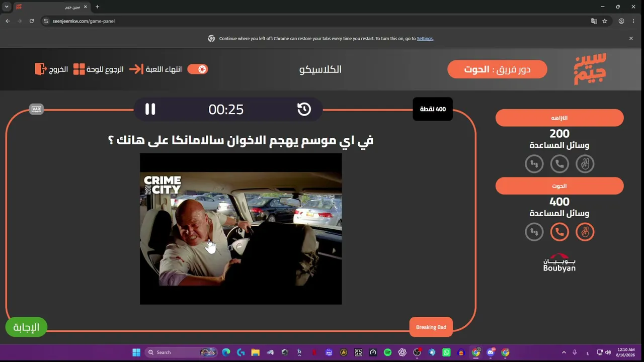Use the phone-a-friend help for team النزاهه
The image size is (644, 362).
559,164
